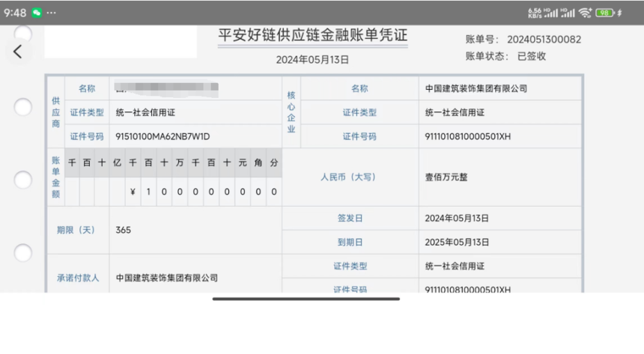
Task: Tap the 角 column header in amount grid
Action: (x=258, y=162)
